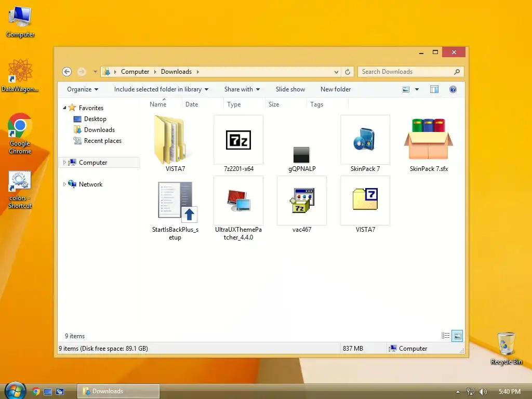
Task: Start Slide show
Action: click(290, 89)
